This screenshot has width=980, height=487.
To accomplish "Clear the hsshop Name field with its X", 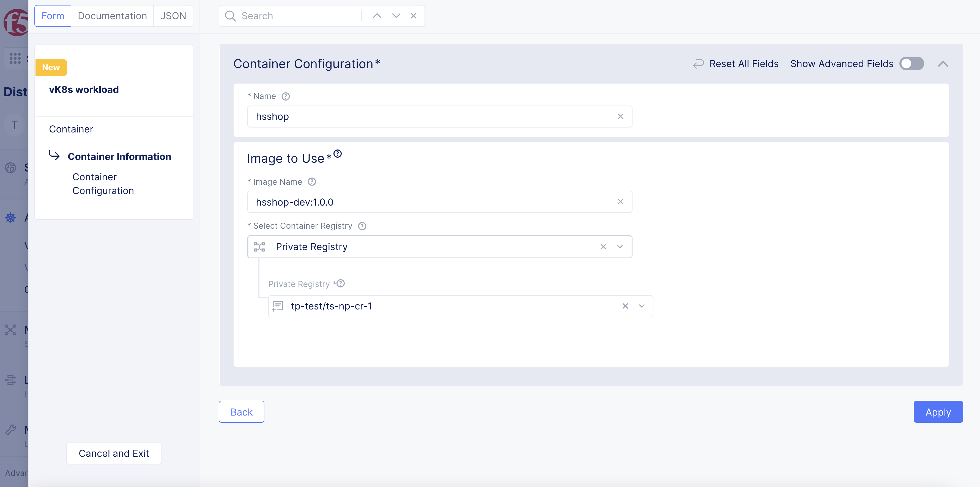I will pos(620,116).
